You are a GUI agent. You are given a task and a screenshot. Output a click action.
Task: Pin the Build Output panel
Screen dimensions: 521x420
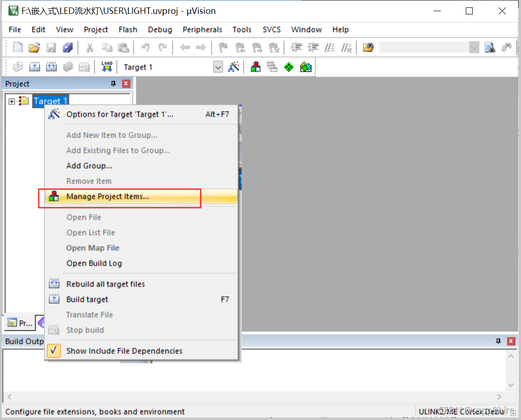tap(498, 341)
